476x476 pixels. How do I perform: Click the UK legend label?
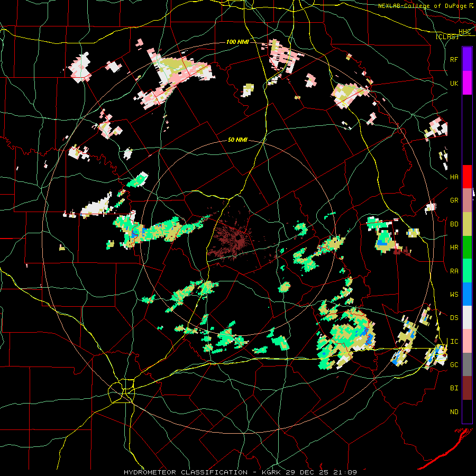[454, 83]
